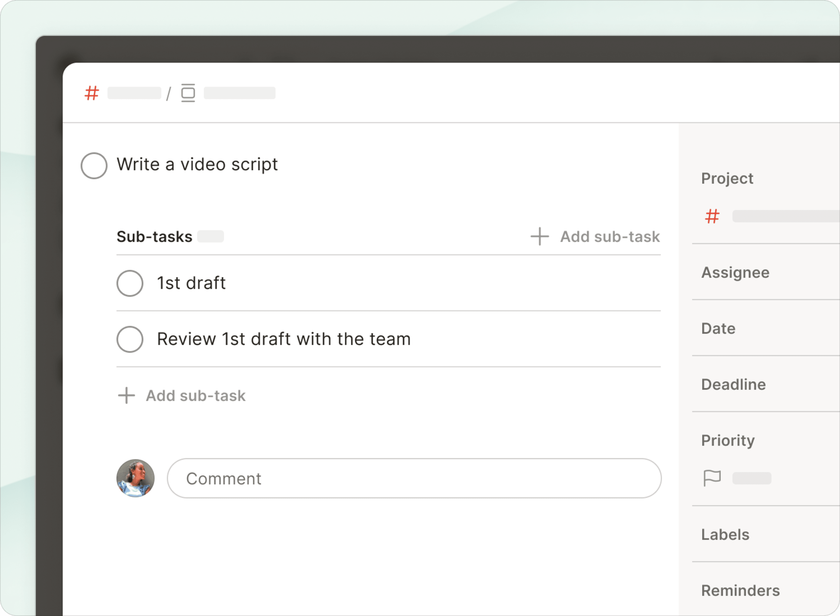Click the Deadline option

pos(733,385)
